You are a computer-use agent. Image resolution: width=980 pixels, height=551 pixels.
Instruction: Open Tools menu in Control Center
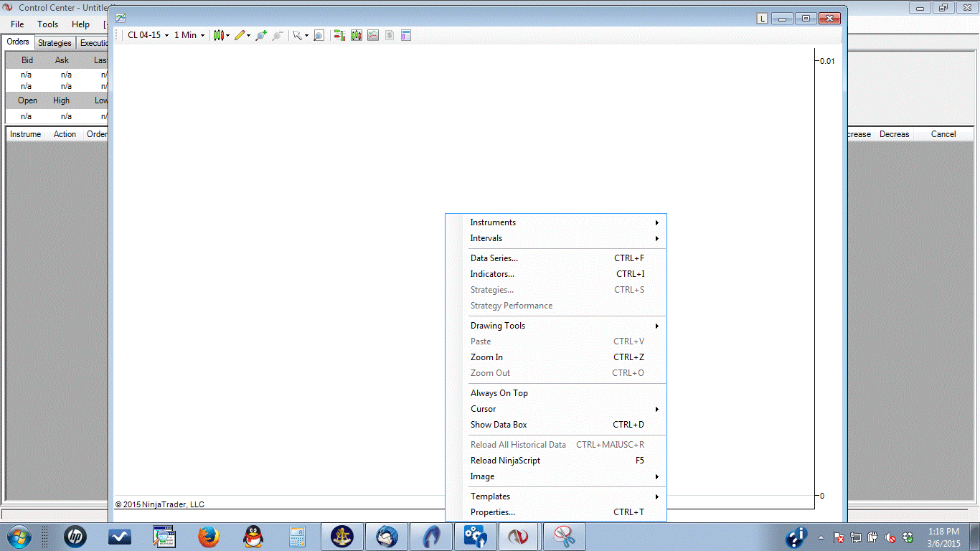pyautogui.click(x=48, y=24)
